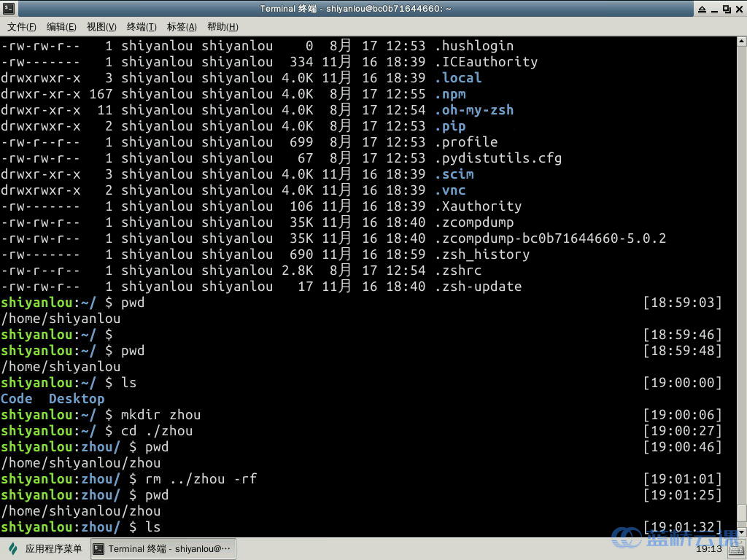
Task: Click the Desktop directory name in output
Action: coord(77,398)
